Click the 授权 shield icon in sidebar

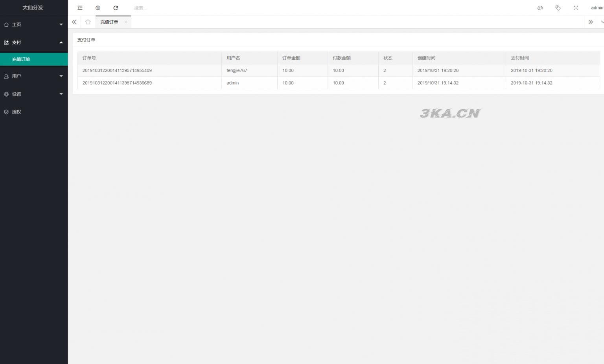(6, 112)
